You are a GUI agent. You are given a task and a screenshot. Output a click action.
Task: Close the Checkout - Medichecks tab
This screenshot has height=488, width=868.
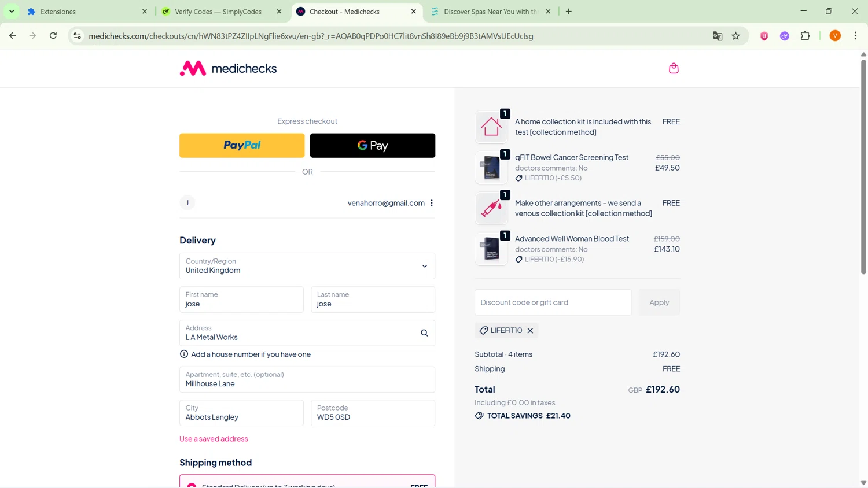click(414, 12)
